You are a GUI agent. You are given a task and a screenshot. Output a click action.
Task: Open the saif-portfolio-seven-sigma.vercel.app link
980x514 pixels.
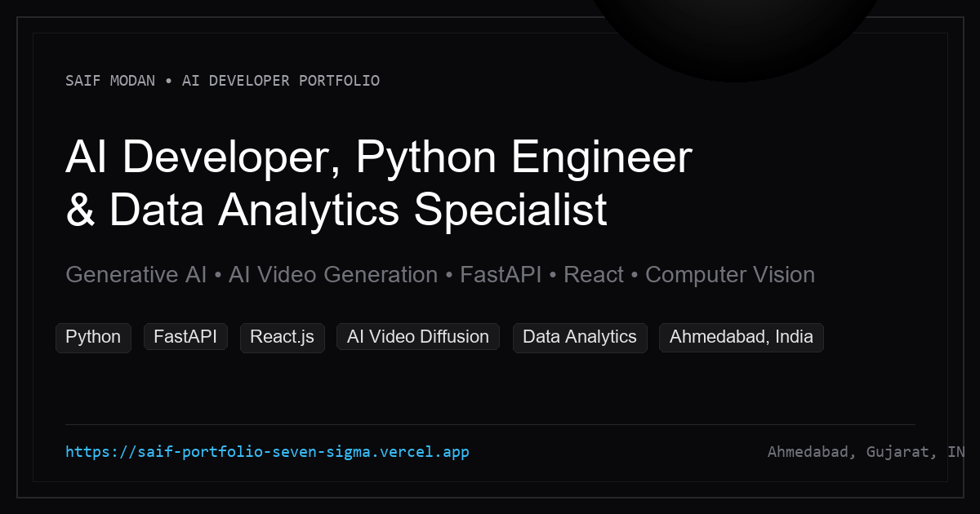click(x=267, y=452)
